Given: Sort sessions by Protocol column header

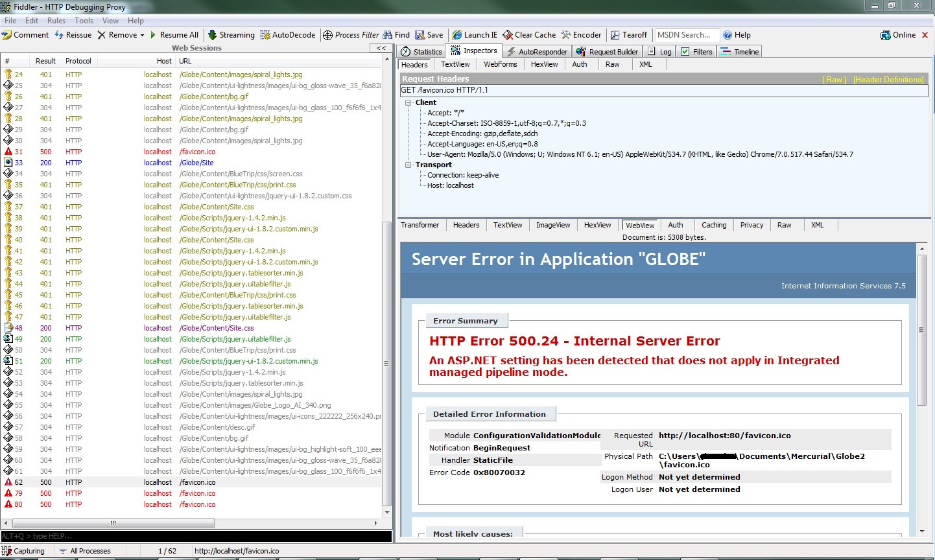Looking at the screenshot, I should pos(78,61).
